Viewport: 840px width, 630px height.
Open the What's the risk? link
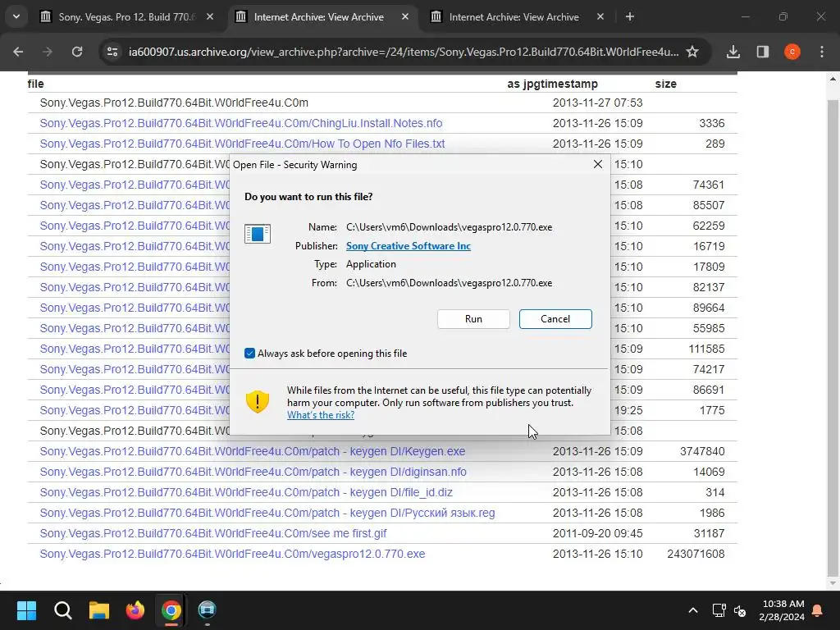coord(321,415)
